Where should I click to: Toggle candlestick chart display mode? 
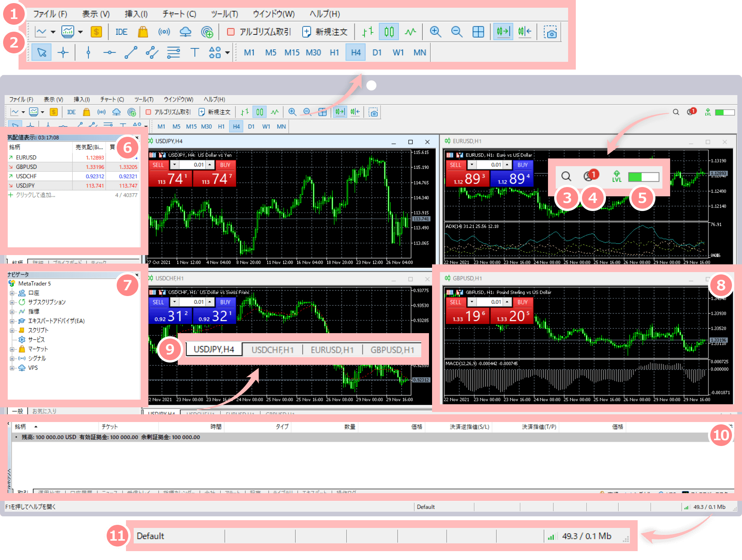pos(389,32)
